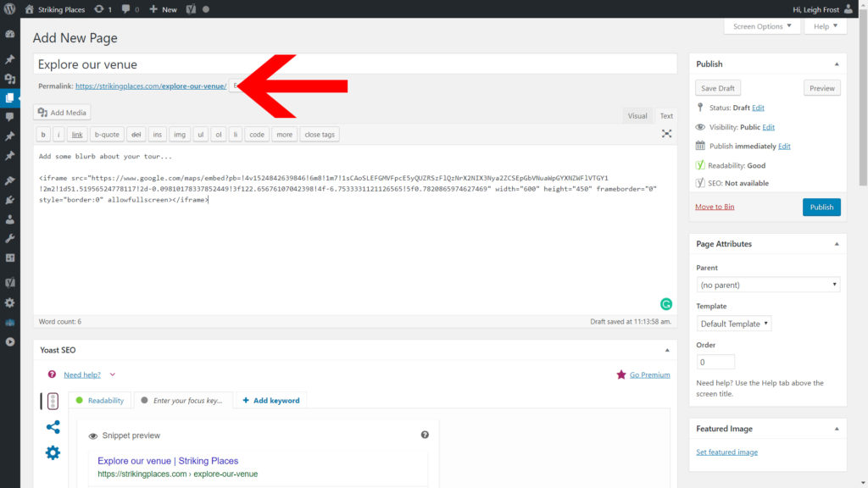Edit the Visibility: Public setting

[x=768, y=127]
